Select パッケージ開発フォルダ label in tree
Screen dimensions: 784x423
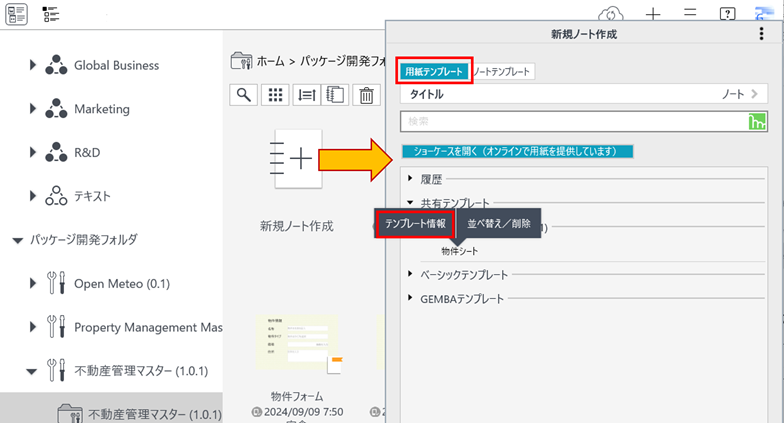click(x=84, y=240)
